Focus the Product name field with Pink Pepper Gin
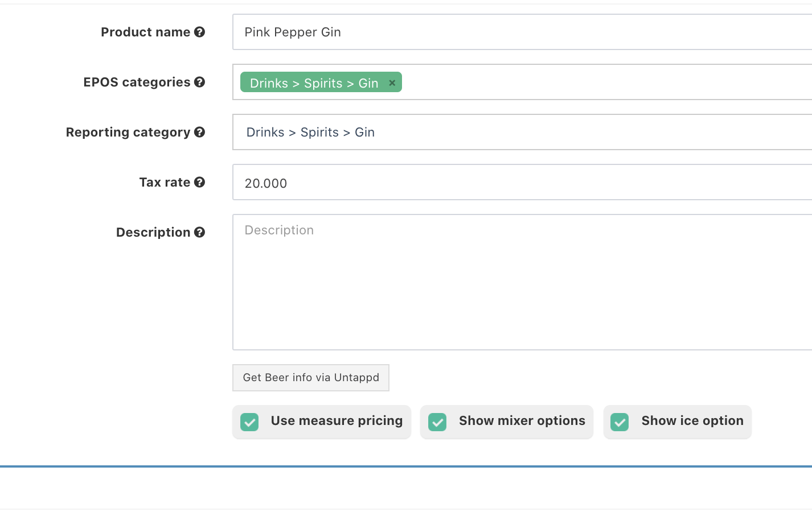The height and width of the screenshot is (512, 812). (x=522, y=32)
